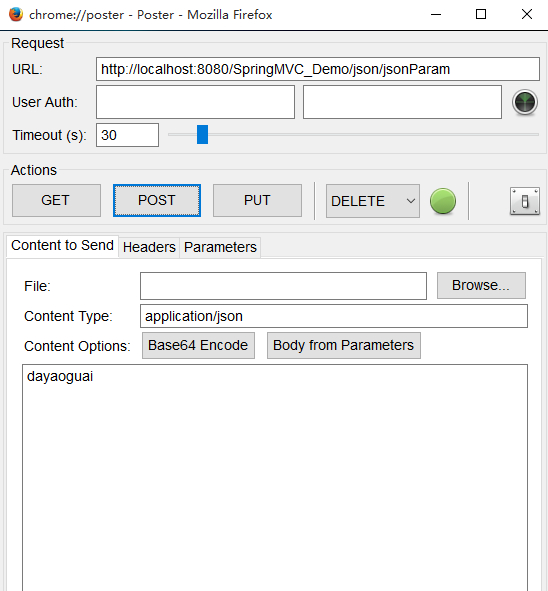Open the settings switch icon in Actions
Image resolution: width=548 pixels, height=591 pixels.
[525, 201]
